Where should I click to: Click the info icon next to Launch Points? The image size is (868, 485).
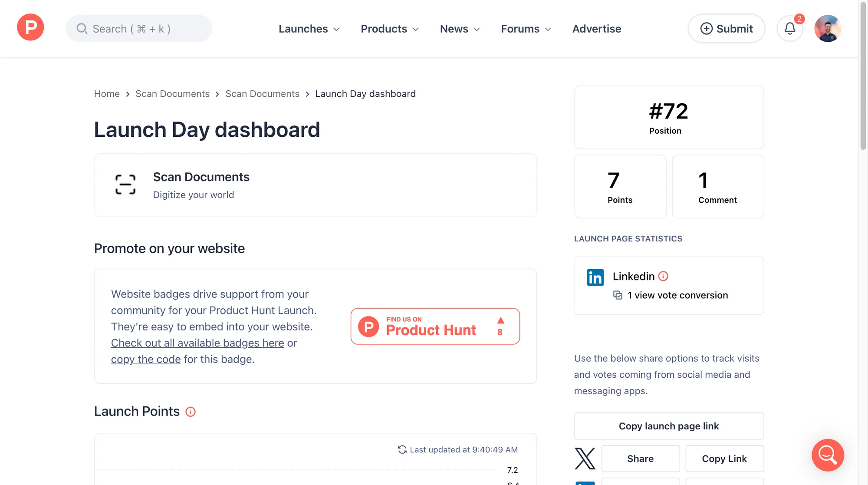(190, 412)
